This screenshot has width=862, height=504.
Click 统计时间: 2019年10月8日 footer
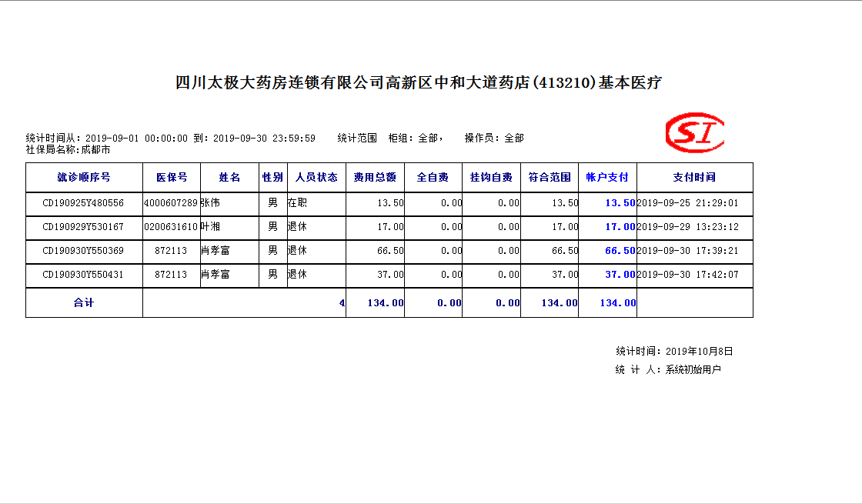(x=674, y=352)
